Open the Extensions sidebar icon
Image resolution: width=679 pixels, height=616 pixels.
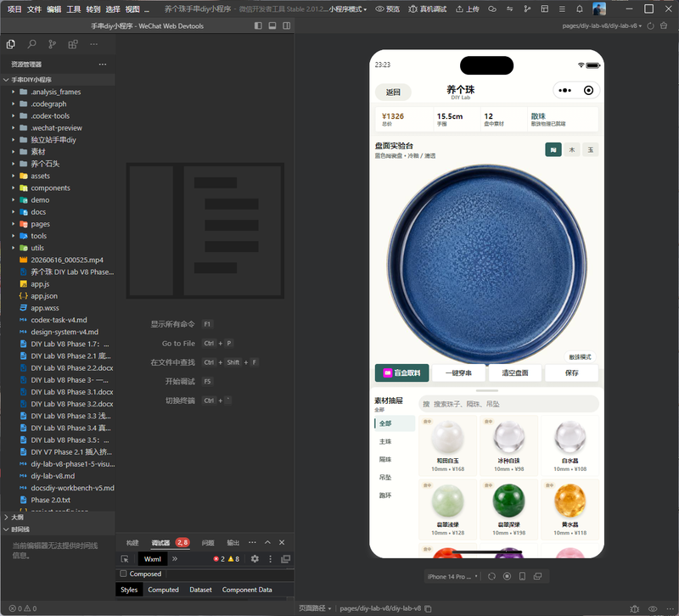[x=73, y=44]
